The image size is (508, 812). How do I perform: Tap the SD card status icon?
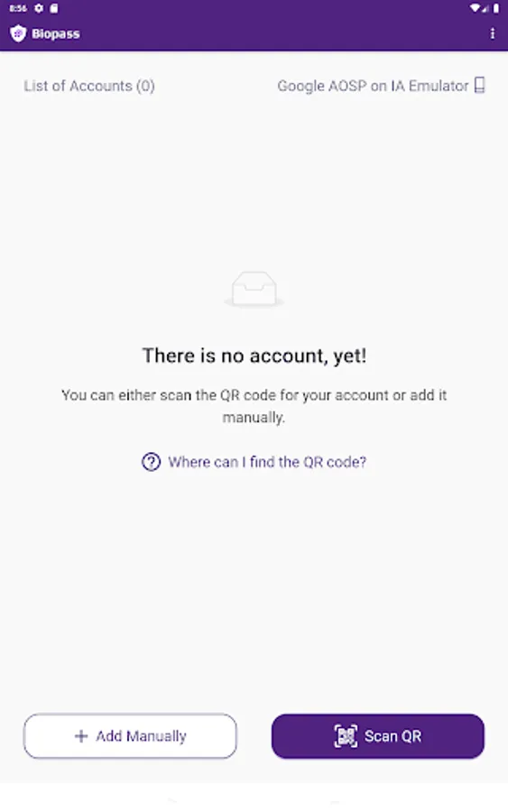54,8
